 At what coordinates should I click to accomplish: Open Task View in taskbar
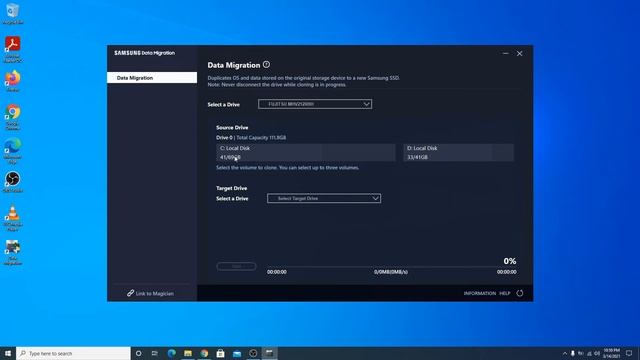[155, 353]
